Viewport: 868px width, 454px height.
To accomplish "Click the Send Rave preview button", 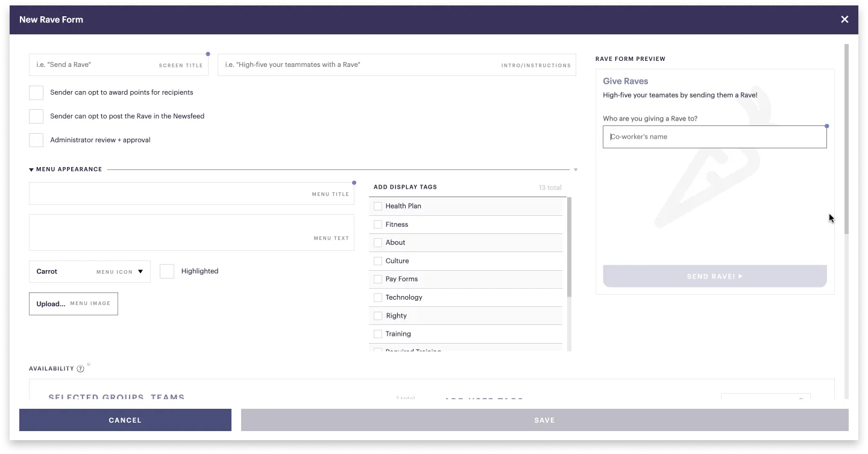I will coord(715,276).
